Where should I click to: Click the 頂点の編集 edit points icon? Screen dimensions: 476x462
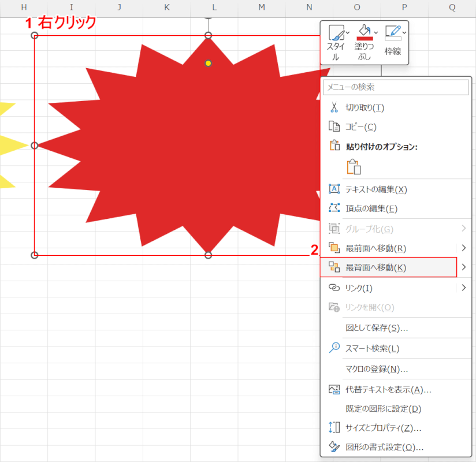(x=334, y=208)
